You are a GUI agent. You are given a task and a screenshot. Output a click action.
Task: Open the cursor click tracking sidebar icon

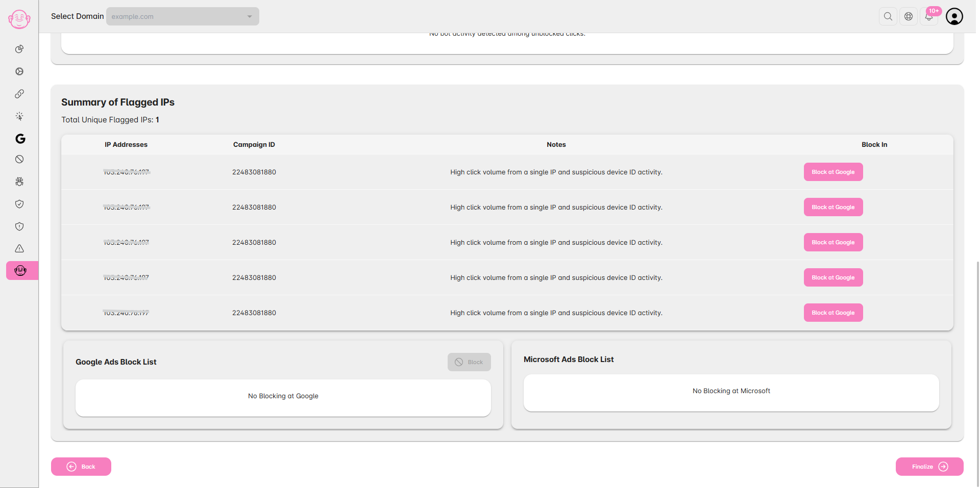coord(19,116)
